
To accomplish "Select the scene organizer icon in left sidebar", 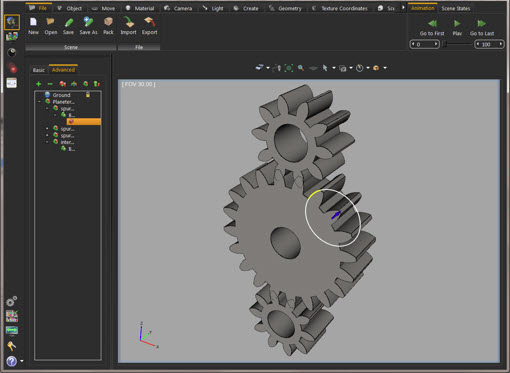I will (12, 22).
